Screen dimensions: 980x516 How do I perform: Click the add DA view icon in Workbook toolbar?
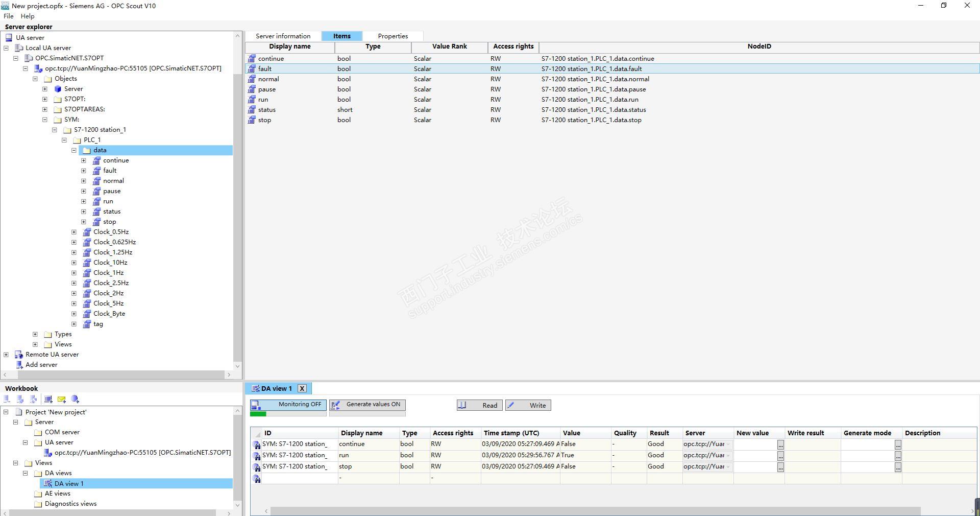pos(48,399)
